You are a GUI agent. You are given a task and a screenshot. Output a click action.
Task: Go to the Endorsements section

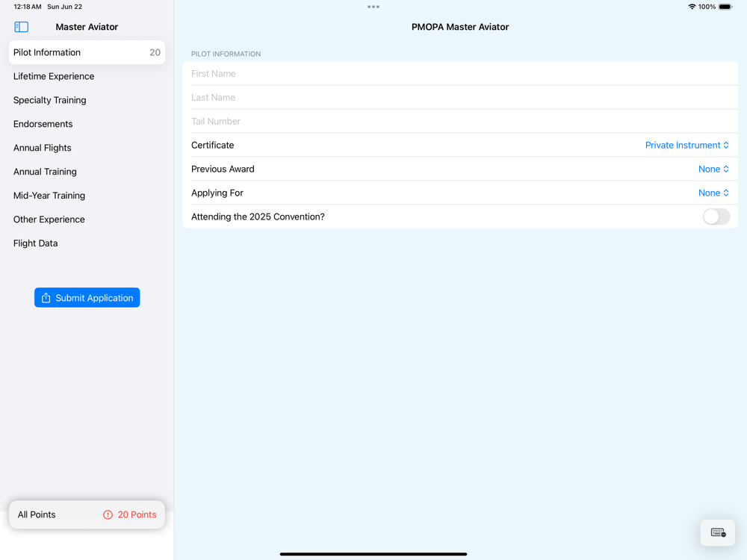click(x=87, y=124)
